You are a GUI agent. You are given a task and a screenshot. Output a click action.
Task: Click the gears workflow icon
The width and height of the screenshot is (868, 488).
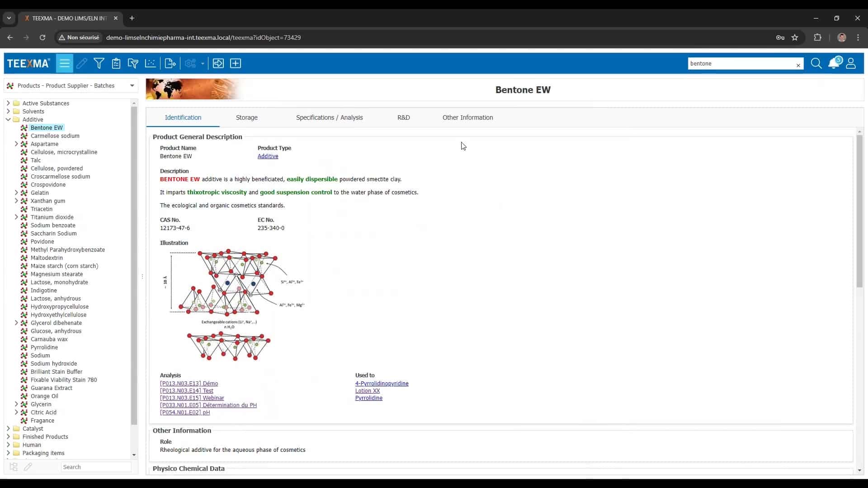tap(190, 63)
